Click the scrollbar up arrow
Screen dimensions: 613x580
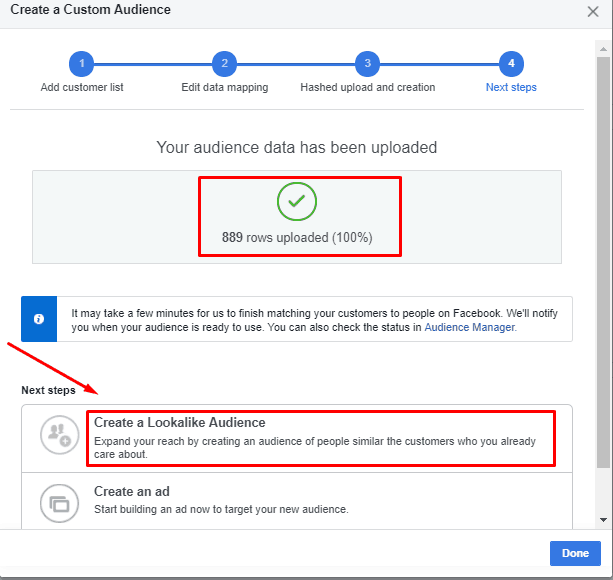pos(603,49)
